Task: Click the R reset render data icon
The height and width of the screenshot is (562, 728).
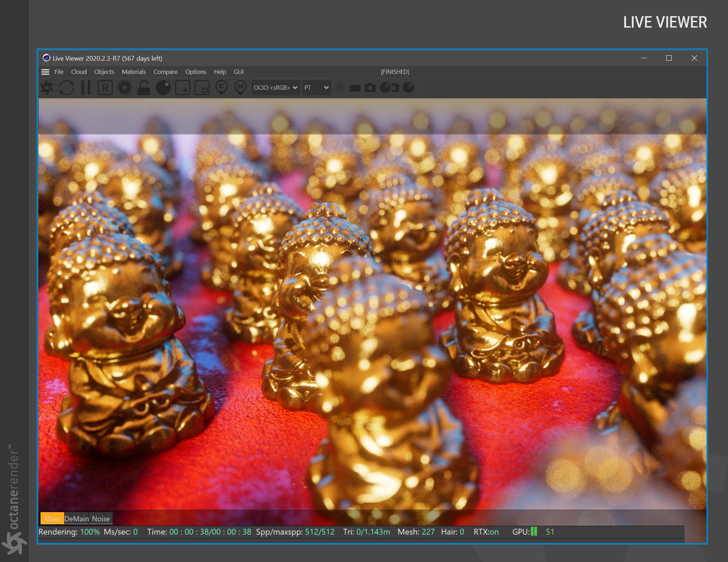Action: point(105,88)
